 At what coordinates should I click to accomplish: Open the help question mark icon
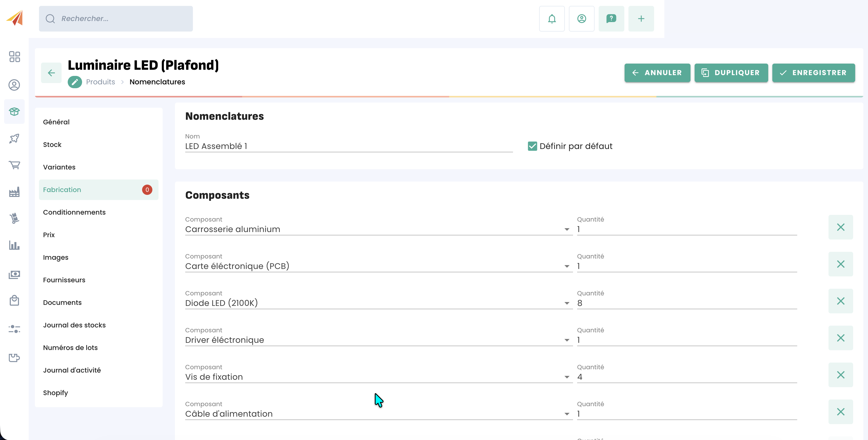(x=611, y=18)
